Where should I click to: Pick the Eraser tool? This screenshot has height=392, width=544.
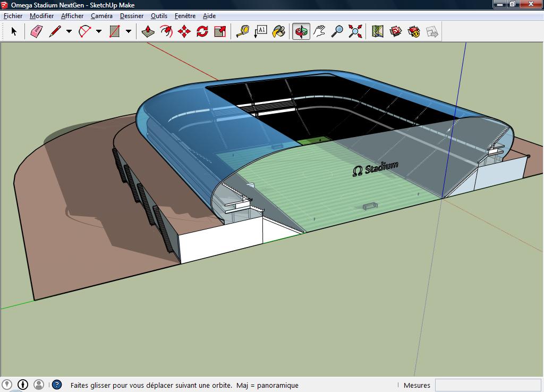click(x=36, y=32)
